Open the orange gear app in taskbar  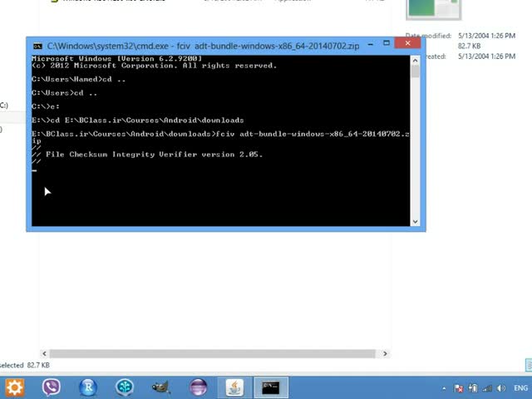tap(14, 387)
